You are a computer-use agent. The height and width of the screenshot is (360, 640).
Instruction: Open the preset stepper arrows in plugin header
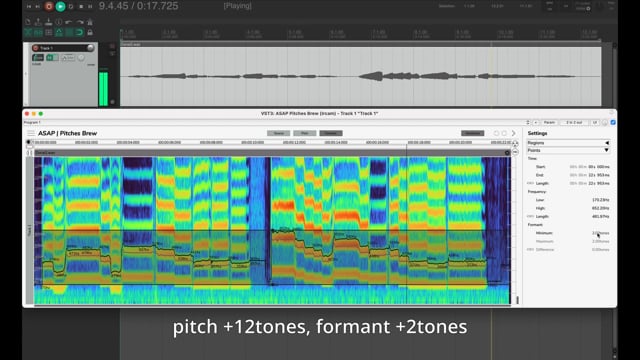tap(528, 122)
